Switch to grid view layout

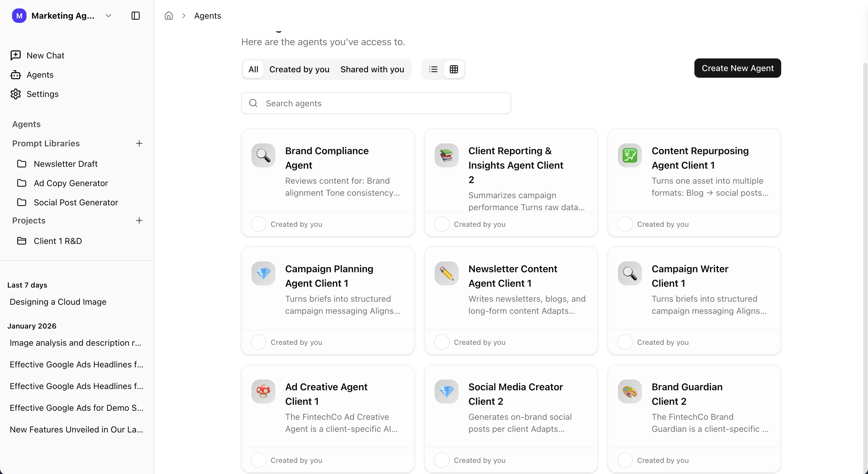(x=454, y=69)
